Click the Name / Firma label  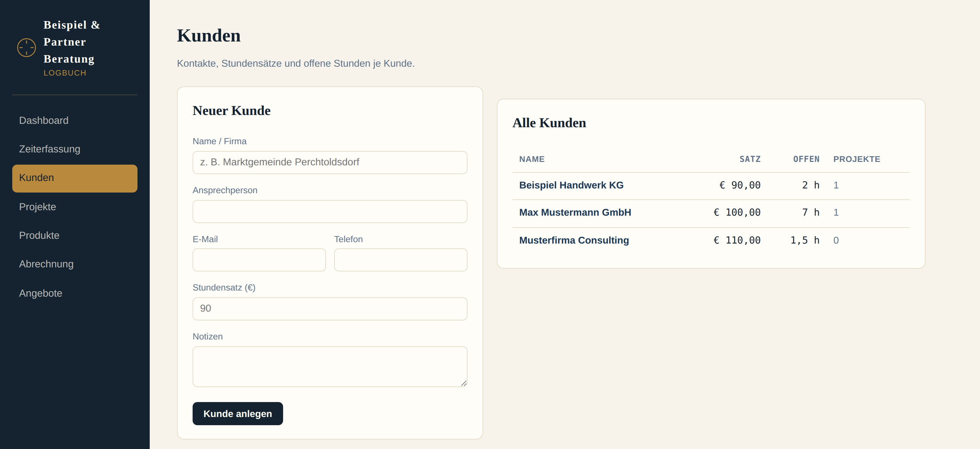tap(219, 142)
